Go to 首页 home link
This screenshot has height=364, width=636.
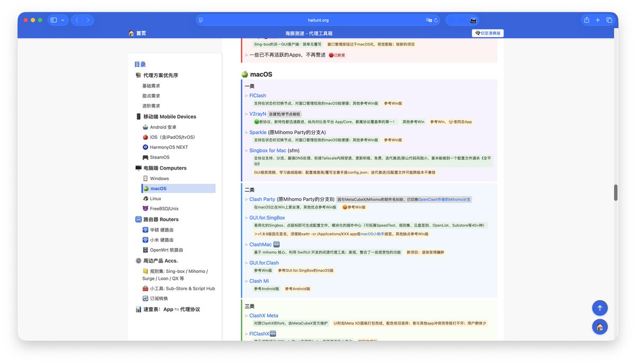(x=137, y=33)
